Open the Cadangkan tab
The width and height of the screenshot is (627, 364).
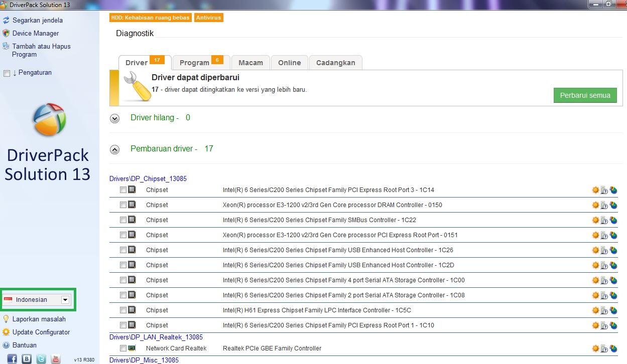(x=336, y=63)
